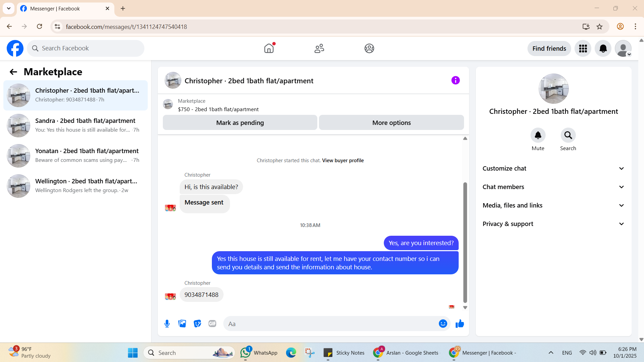Click the chat scrollbar thumb
This screenshot has width=644, height=362.
(465, 242)
